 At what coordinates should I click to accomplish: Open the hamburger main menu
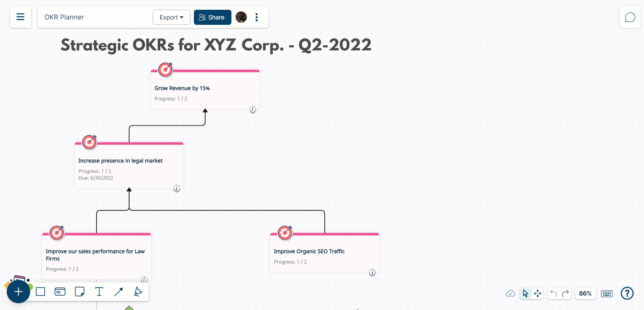[20, 17]
